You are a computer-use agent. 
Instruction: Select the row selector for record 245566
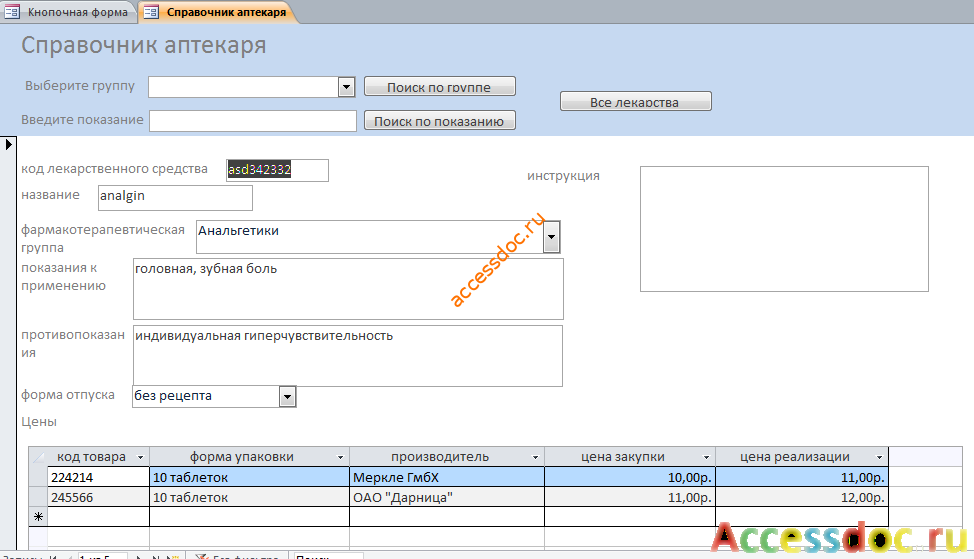(x=38, y=497)
